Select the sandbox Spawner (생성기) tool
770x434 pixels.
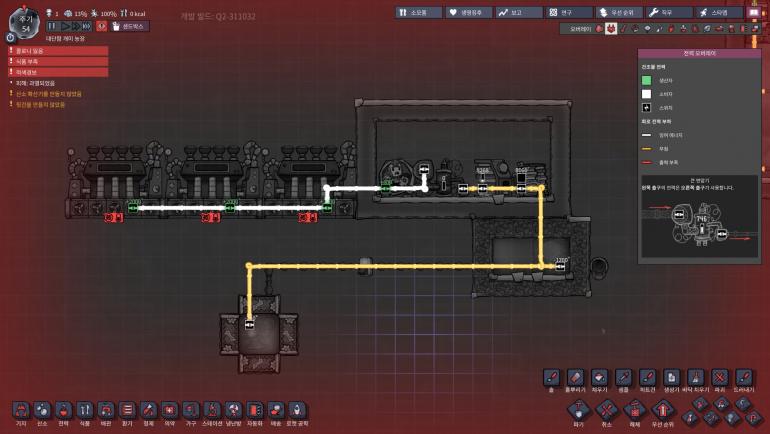[x=671, y=378]
